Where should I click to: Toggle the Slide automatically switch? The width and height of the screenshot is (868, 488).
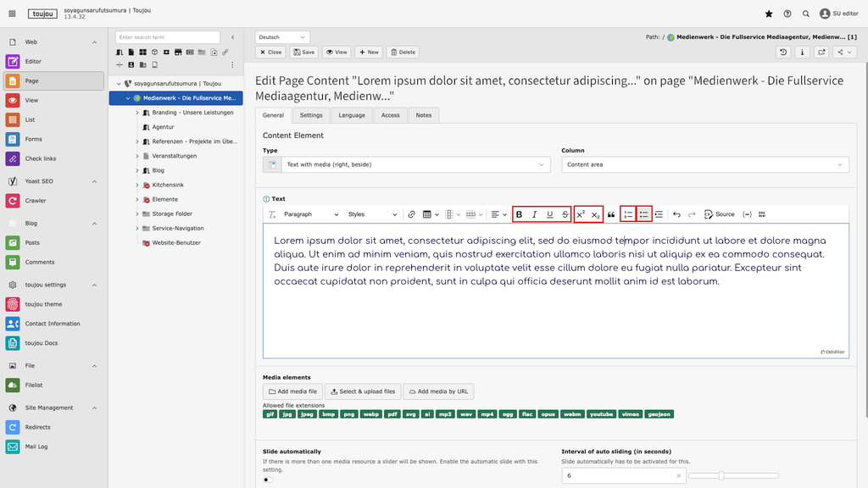268,480
